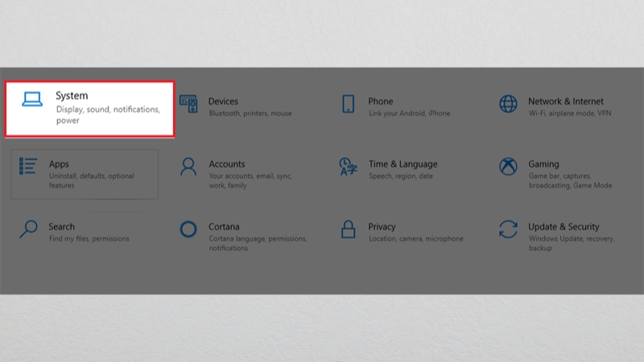Click 'Uninstall, defaults, optional features' description
Viewport: 644px width, 362px height.
[x=92, y=180]
